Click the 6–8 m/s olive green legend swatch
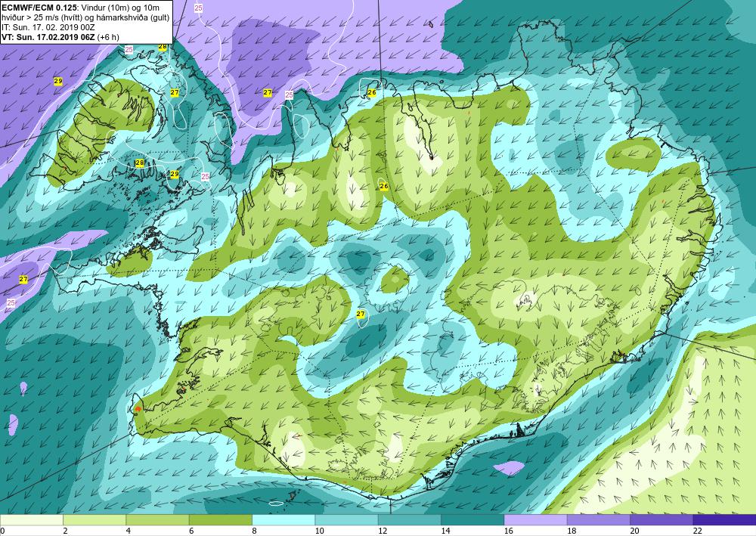 [x=220, y=520]
